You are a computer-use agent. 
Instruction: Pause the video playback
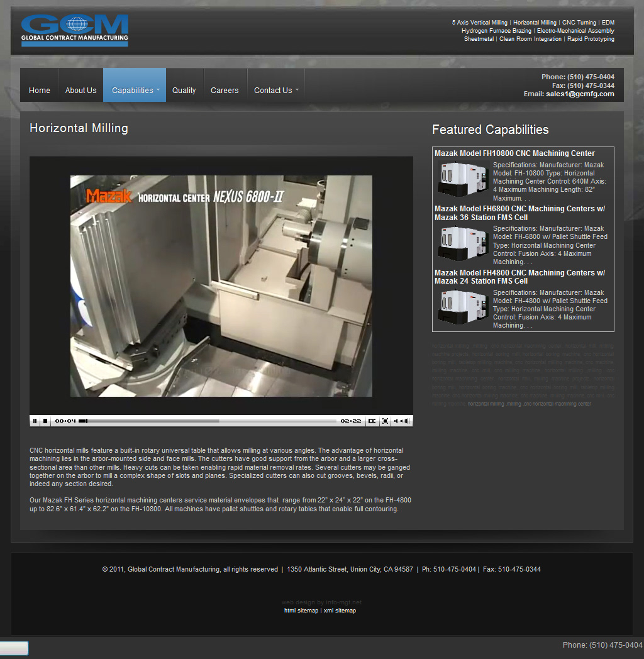tap(35, 421)
